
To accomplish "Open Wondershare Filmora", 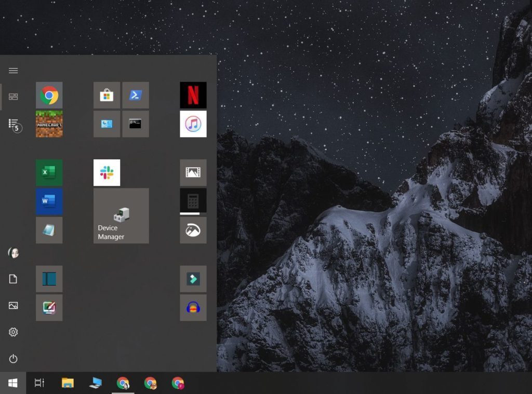I will point(193,279).
